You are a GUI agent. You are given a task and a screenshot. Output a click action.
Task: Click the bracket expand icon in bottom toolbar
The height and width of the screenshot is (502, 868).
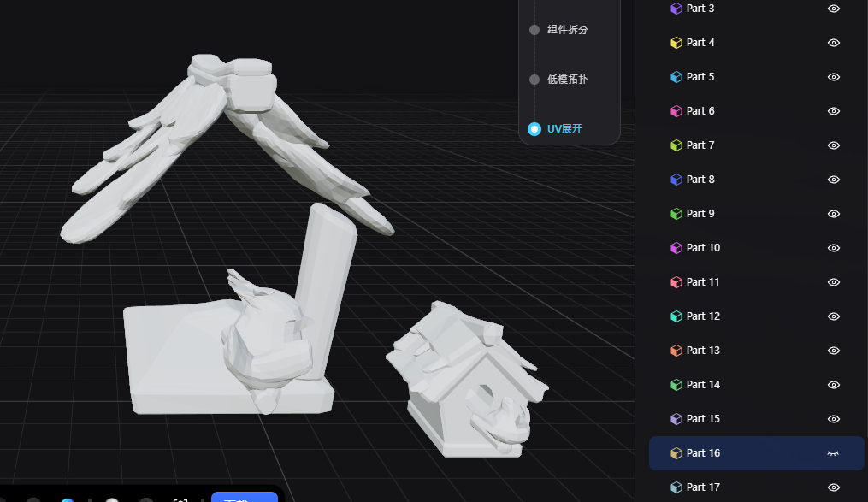[x=180, y=500]
